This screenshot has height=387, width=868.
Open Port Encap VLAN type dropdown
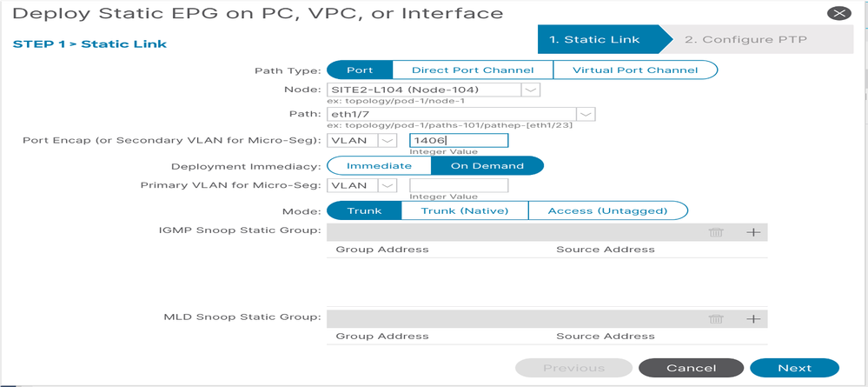(x=387, y=140)
